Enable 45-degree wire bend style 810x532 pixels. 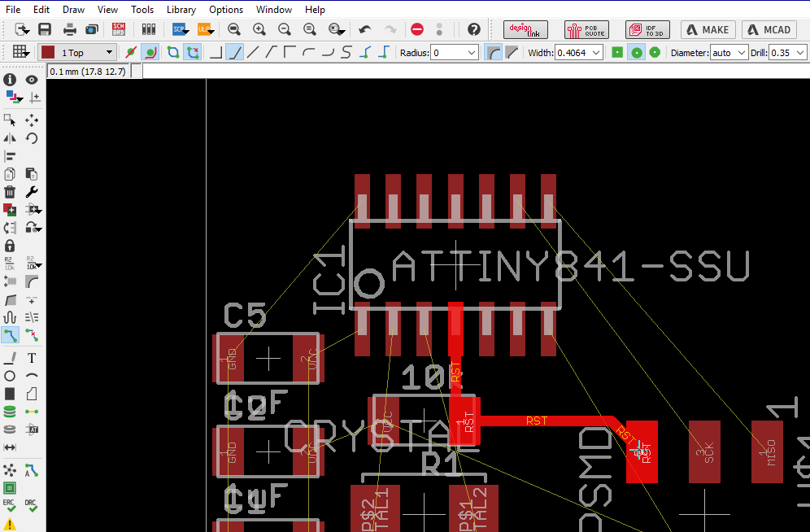tap(235, 52)
